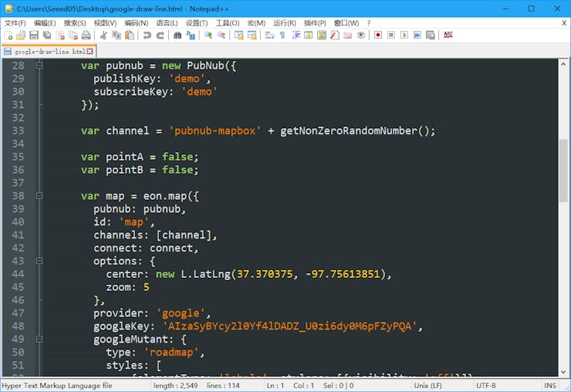Synchronize horizontal scrolling icon
The height and width of the screenshot is (392, 571).
pyautogui.click(x=252, y=35)
